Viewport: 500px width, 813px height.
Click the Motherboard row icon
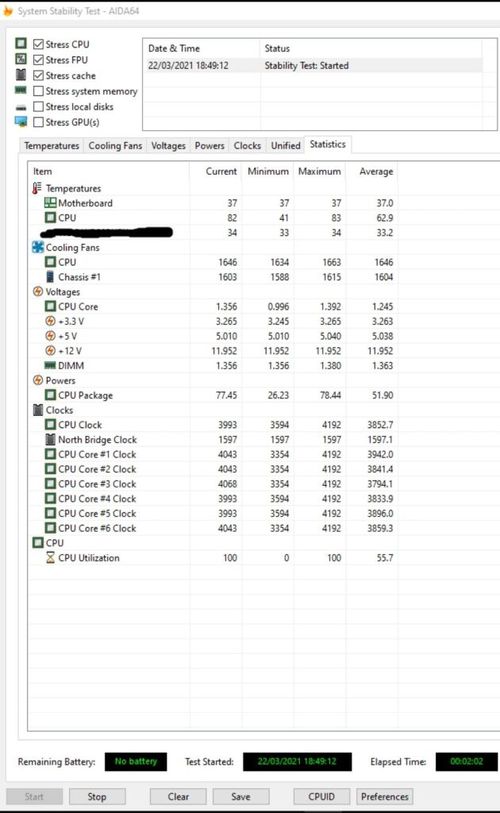50,203
